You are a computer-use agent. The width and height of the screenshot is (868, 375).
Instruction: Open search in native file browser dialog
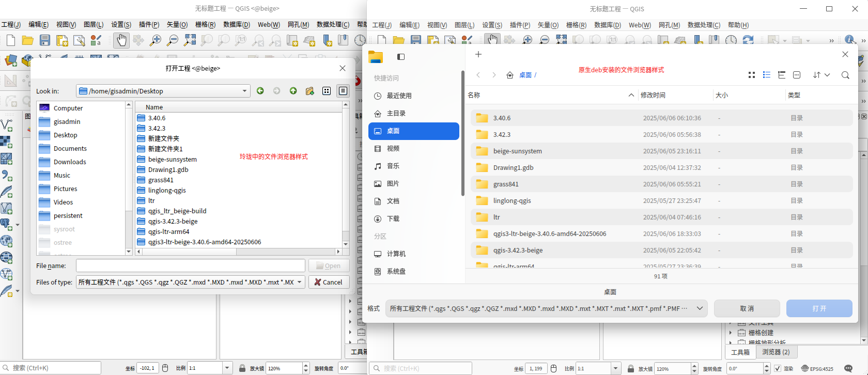pyautogui.click(x=845, y=75)
